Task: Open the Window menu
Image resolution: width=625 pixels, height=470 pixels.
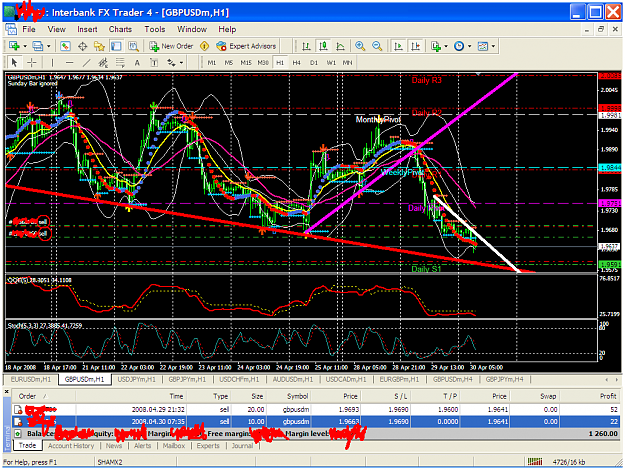Action: click(192, 29)
